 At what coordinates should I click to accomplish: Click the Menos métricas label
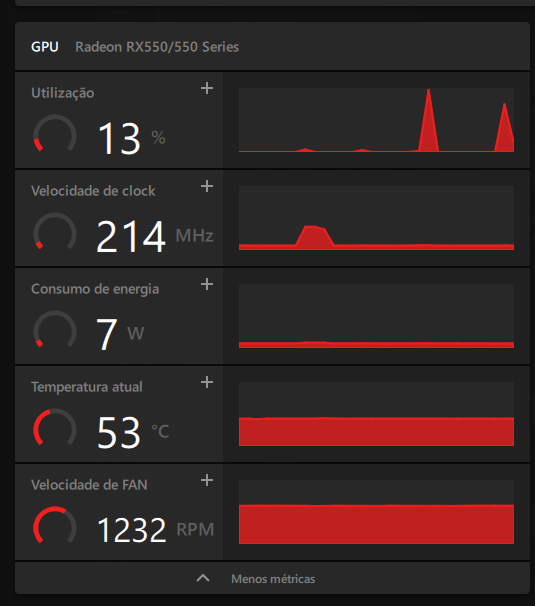(x=273, y=579)
